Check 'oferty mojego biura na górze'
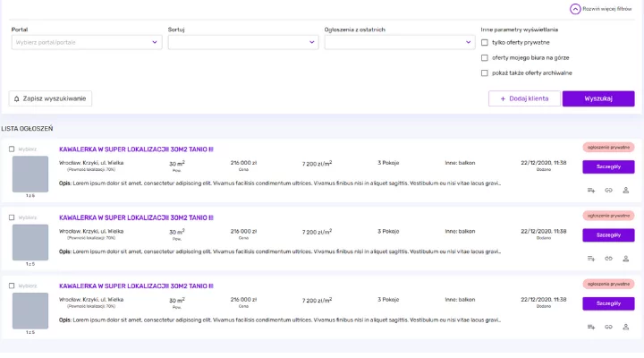This screenshot has width=644, height=358. click(x=485, y=57)
